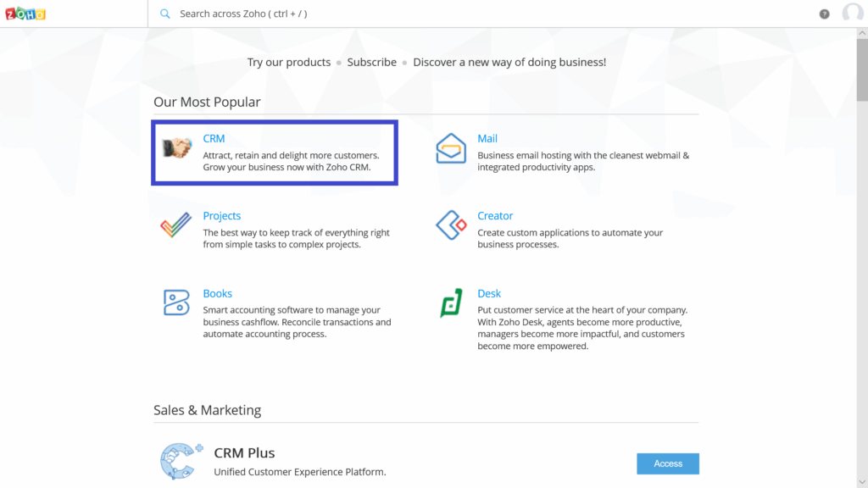Click the Creator description about custom applications

(x=570, y=238)
